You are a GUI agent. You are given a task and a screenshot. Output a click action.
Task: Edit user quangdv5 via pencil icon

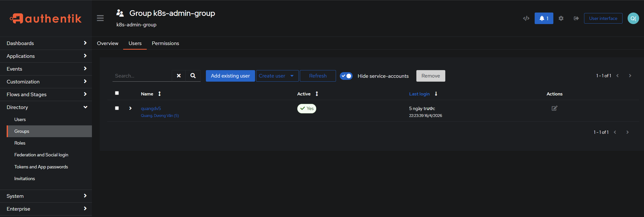(x=554, y=108)
